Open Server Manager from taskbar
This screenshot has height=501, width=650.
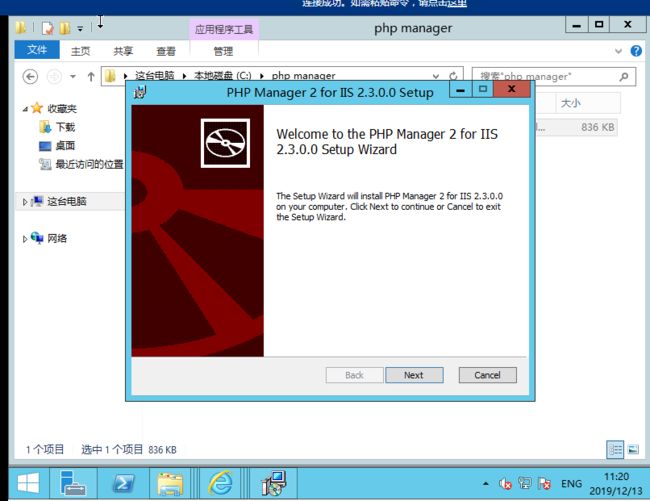pos(73,483)
